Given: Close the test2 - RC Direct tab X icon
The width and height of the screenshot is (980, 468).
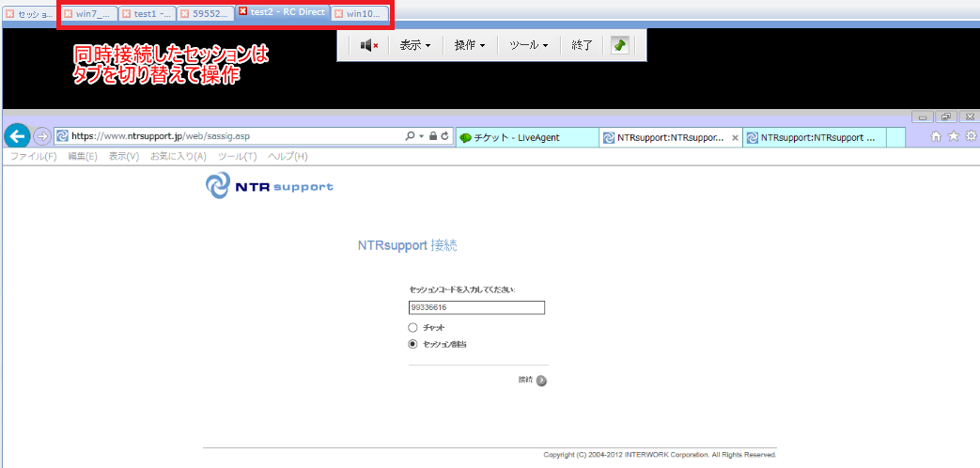Looking at the screenshot, I should tap(243, 11).
